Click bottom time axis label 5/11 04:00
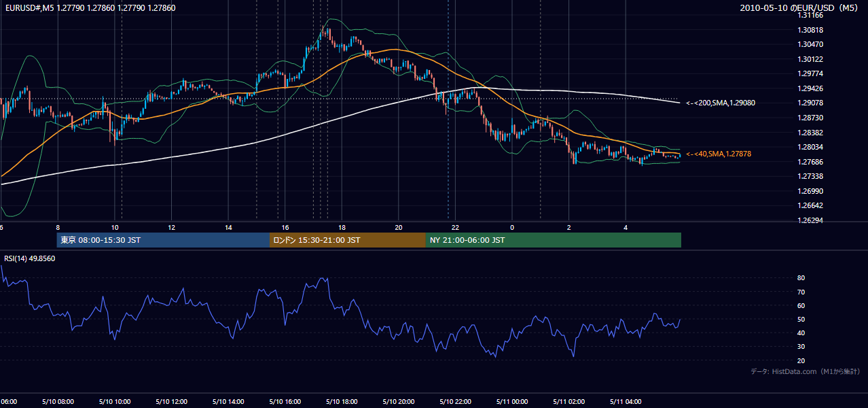The width and height of the screenshot is (868, 408). click(626, 401)
